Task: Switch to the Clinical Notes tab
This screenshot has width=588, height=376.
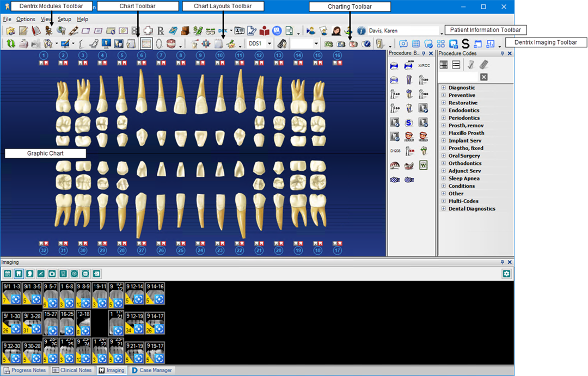Action: 72,371
